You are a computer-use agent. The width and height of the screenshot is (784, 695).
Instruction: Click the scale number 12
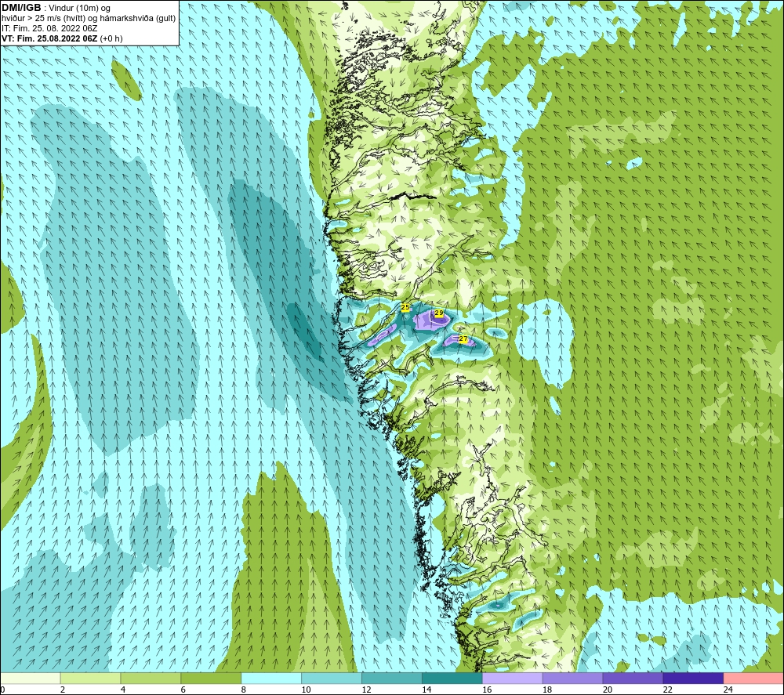(x=366, y=690)
